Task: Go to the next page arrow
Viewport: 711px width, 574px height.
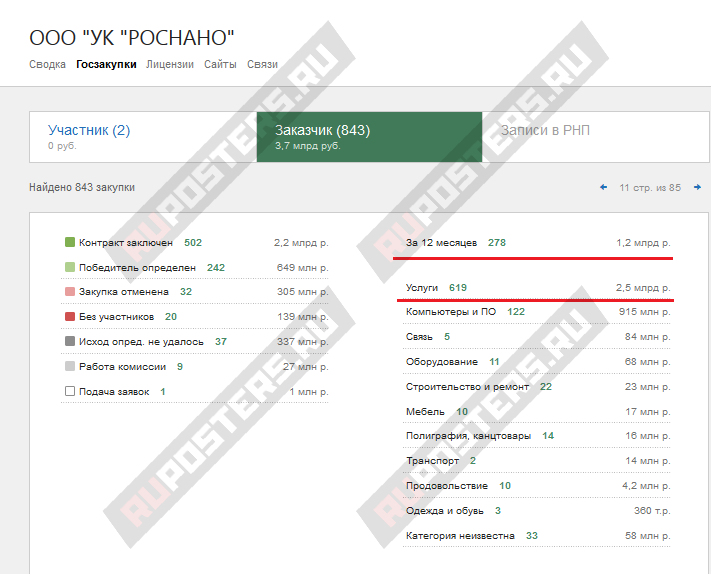Action: (697, 187)
